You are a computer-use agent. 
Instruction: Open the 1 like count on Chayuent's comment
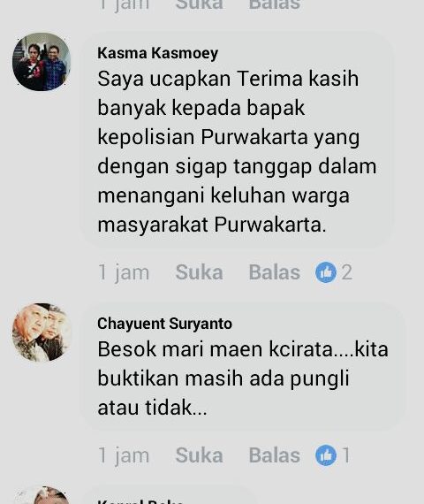pyautogui.click(x=346, y=455)
